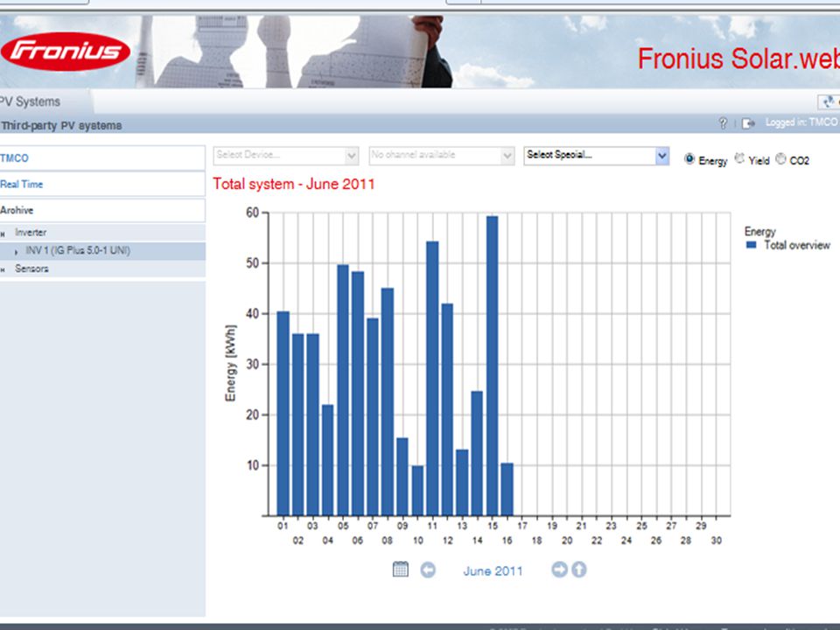
Task: Select the Energy radio button
Action: pyautogui.click(x=689, y=159)
